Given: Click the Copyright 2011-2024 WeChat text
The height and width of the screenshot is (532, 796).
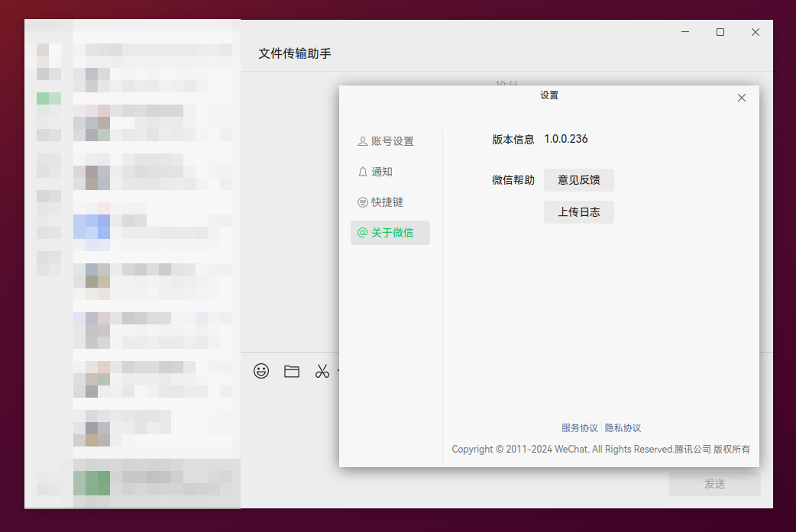Looking at the screenshot, I should (x=600, y=450).
